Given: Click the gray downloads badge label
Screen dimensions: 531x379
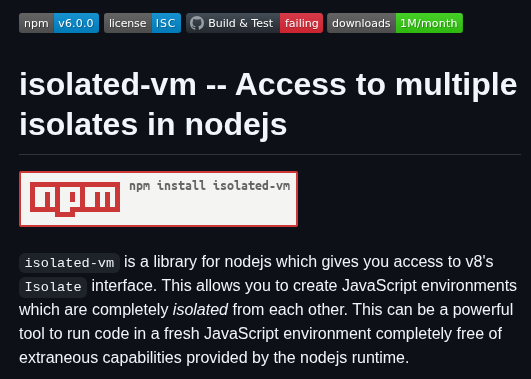Looking at the screenshot, I should tap(361, 23).
